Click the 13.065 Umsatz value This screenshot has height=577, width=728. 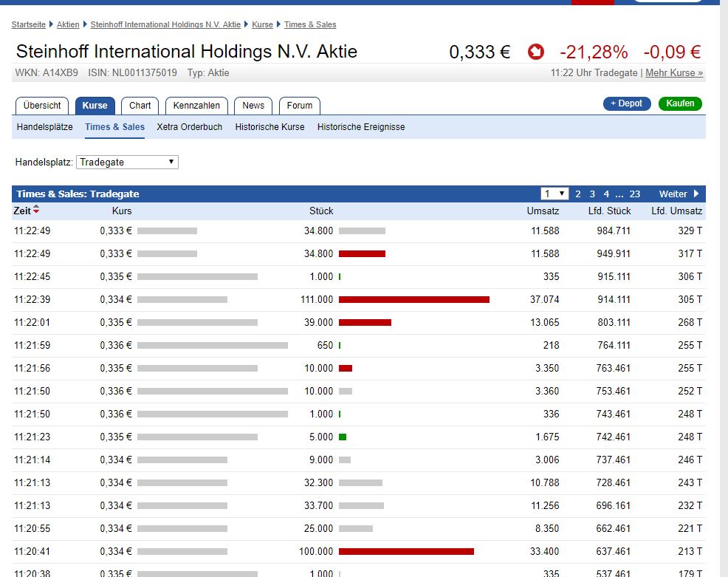click(x=545, y=322)
